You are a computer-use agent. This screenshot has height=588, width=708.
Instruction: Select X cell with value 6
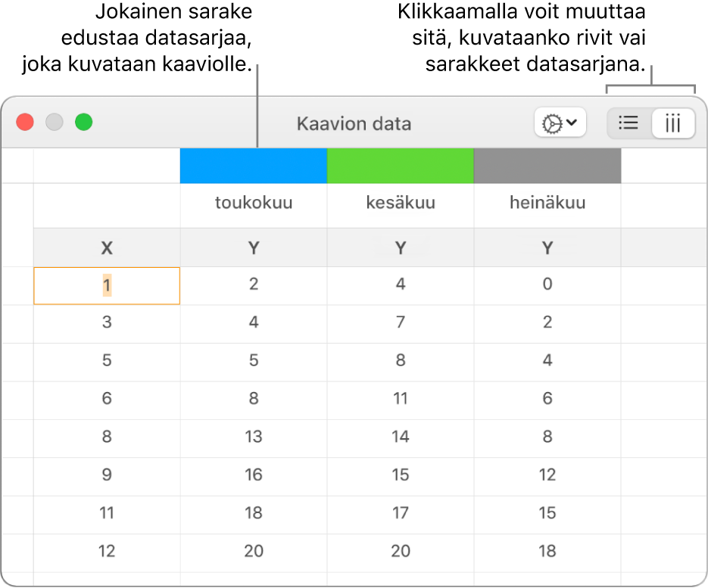click(x=107, y=400)
